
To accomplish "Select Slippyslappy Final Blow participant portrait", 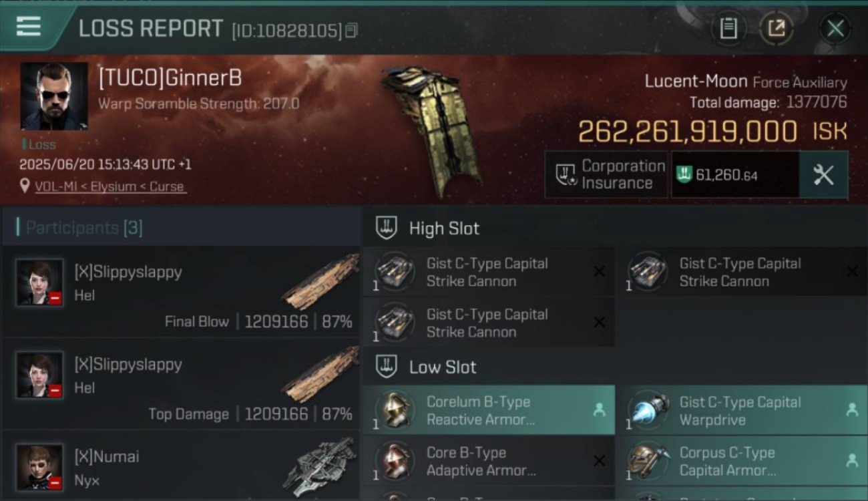I will click(x=40, y=283).
